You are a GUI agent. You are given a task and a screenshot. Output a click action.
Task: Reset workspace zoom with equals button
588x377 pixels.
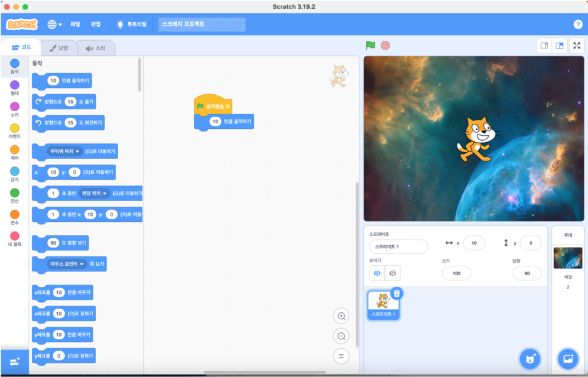pos(341,356)
